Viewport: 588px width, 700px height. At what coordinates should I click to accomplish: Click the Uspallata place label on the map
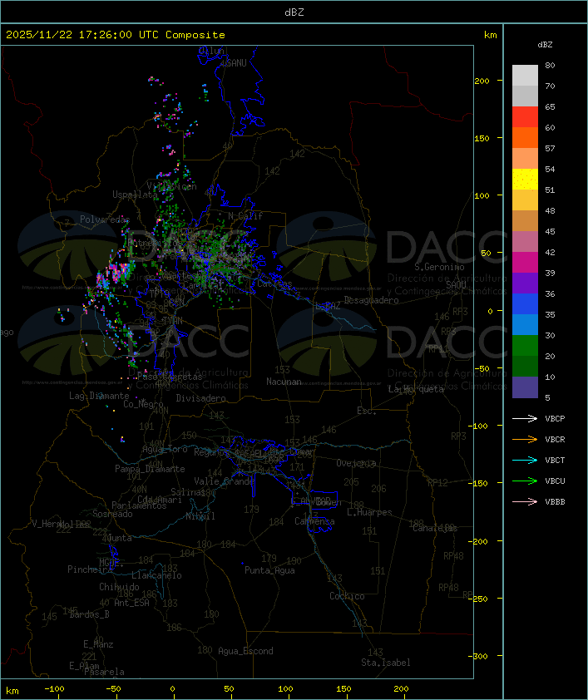135,195
